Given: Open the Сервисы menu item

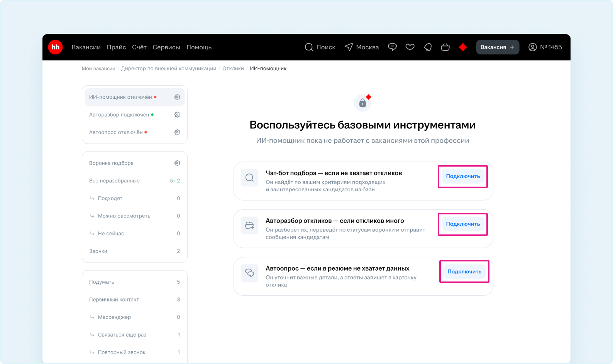Looking at the screenshot, I should 166,47.
